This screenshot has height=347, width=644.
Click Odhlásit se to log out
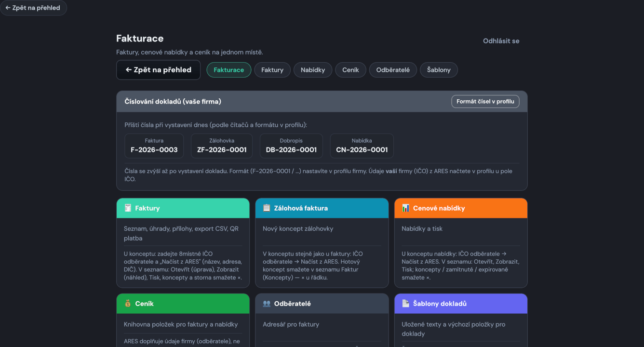click(501, 41)
